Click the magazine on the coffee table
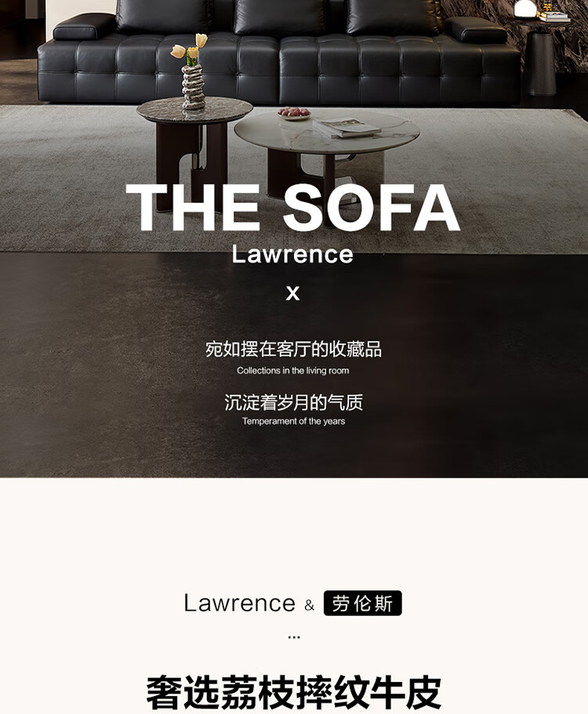588x714 pixels. tap(347, 128)
